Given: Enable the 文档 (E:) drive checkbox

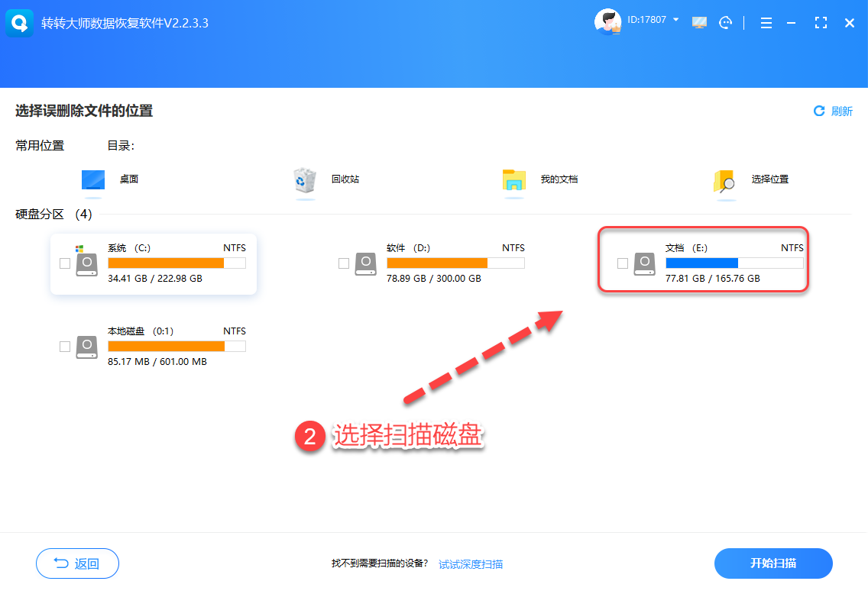Looking at the screenshot, I should (623, 263).
